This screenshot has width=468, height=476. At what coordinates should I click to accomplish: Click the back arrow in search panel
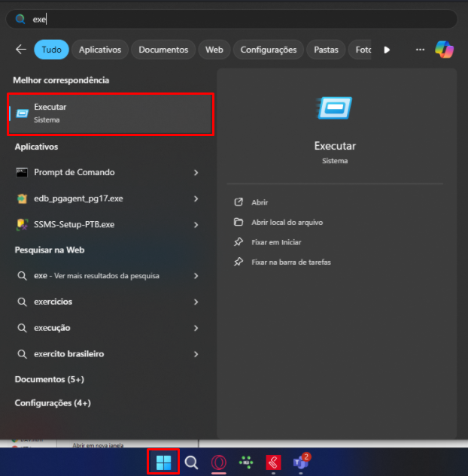pyautogui.click(x=20, y=50)
